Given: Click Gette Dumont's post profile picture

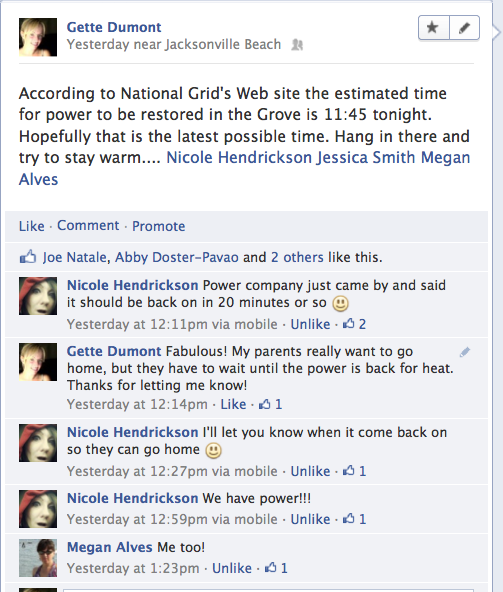Looking at the screenshot, I should 38,37.
